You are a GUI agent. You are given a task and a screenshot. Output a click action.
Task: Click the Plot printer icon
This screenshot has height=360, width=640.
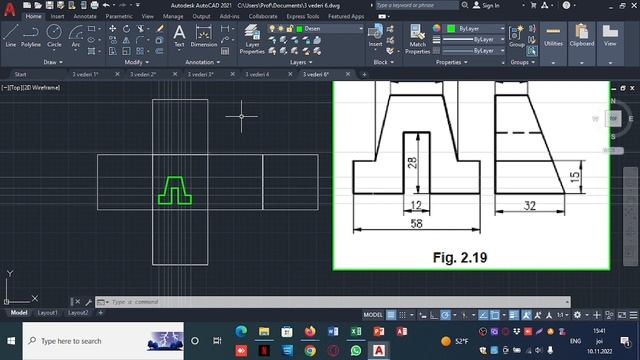pyautogui.click(x=94, y=5)
